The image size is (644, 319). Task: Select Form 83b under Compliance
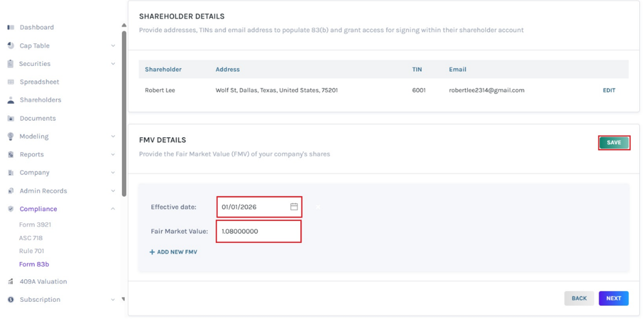click(34, 264)
